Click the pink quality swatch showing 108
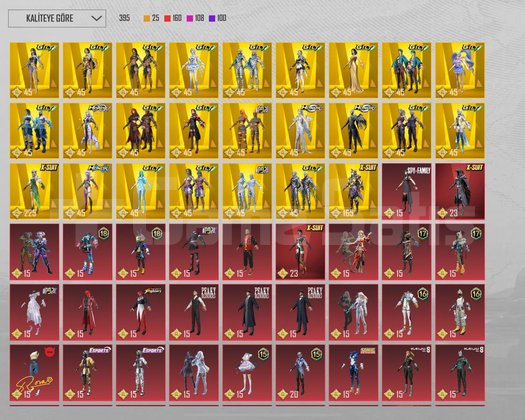525x420 pixels. tap(190, 18)
